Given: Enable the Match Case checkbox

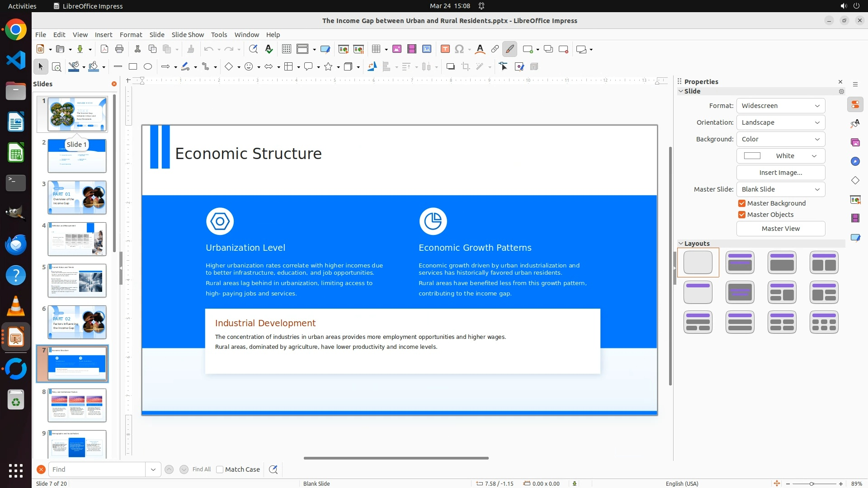Looking at the screenshot, I should click(220, 469).
